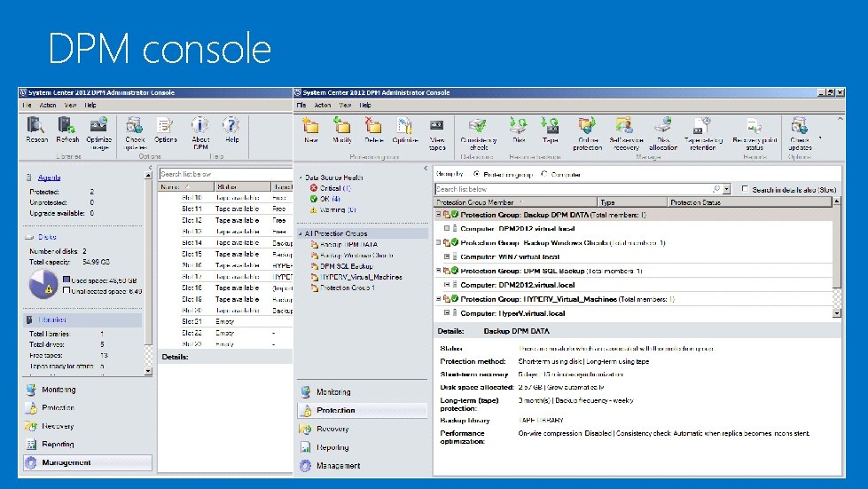Open Help menu in left DPM window
The height and width of the screenshot is (489, 868).
(90, 106)
